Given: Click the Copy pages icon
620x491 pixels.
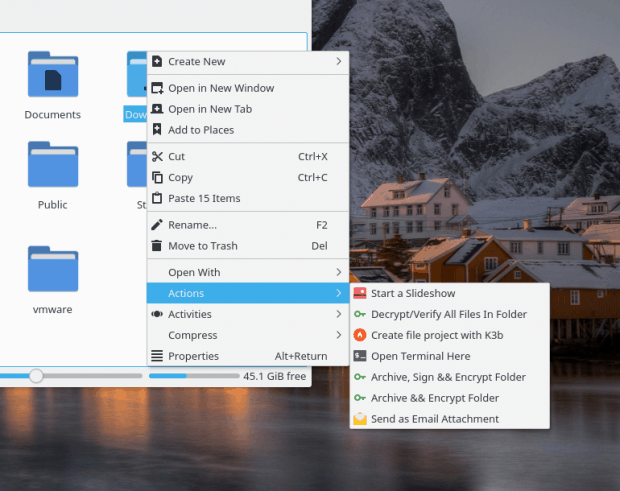Looking at the screenshot, I should [157, 178].
